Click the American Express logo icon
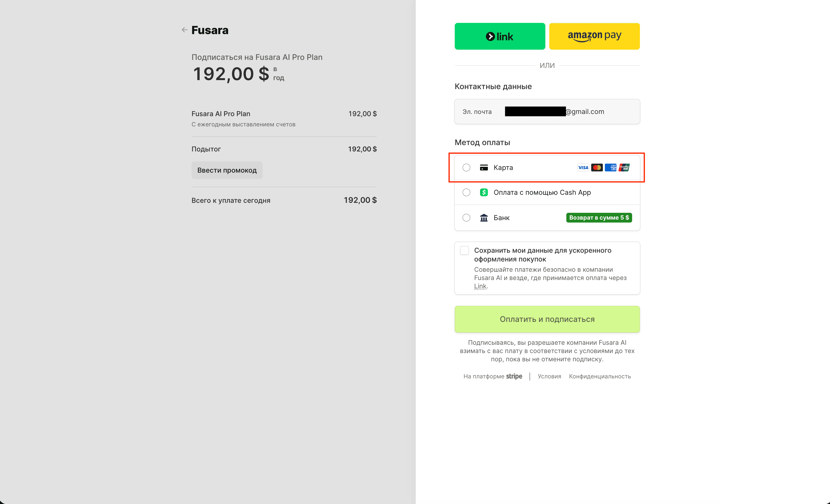This screenshot has width=830, height=504. pyautogui.click(x=610, y=167)
